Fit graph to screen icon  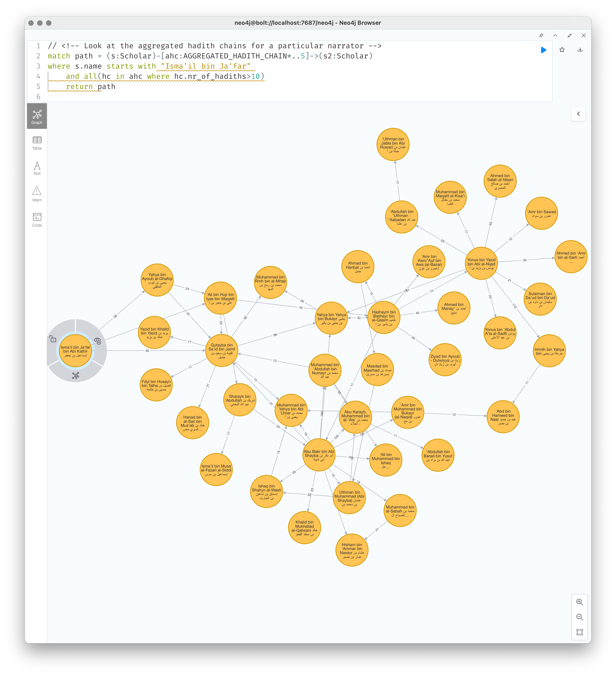coord(579,632)
